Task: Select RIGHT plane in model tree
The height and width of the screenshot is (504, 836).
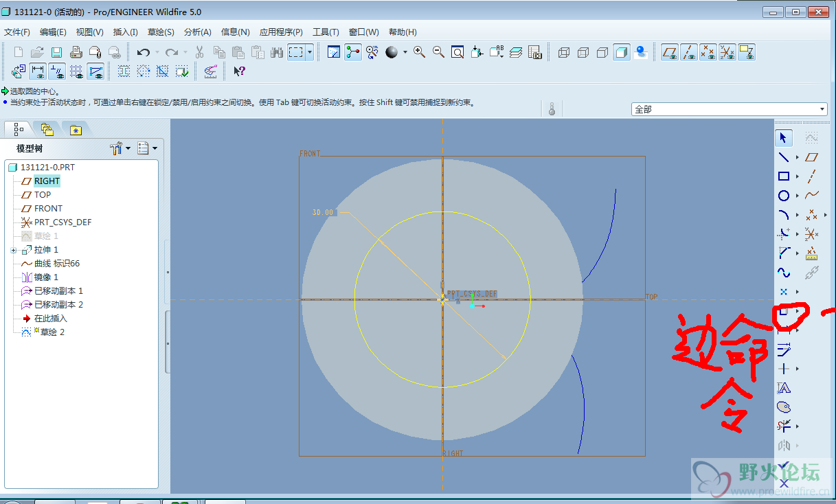Action: coord(47,181)
